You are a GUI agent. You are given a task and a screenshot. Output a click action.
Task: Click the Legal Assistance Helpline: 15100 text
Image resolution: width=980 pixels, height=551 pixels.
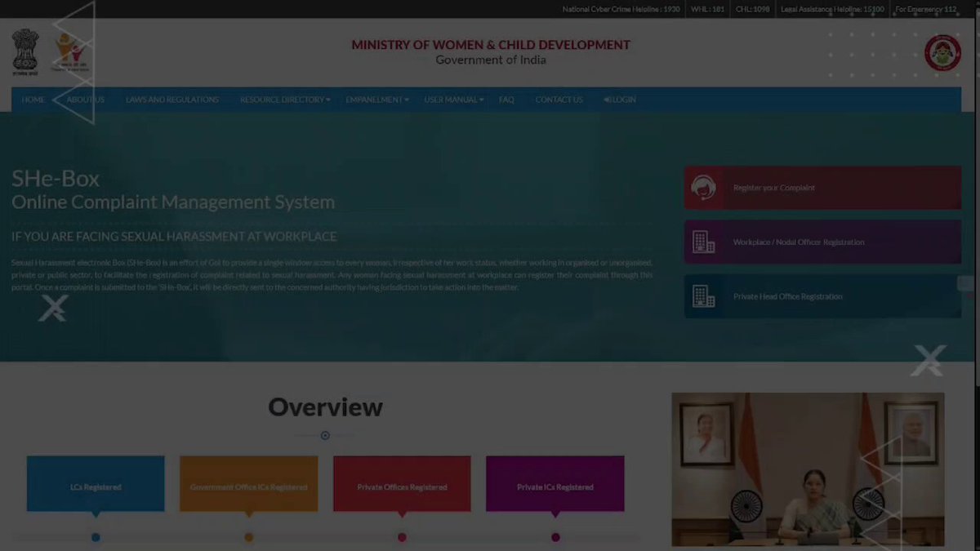click(832, 9)
